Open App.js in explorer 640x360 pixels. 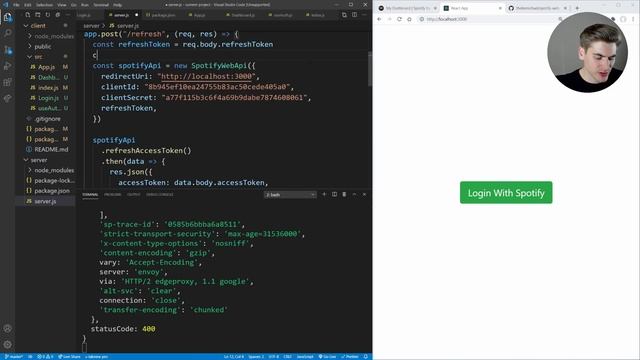pyautogui.click(x=46, y=67)
